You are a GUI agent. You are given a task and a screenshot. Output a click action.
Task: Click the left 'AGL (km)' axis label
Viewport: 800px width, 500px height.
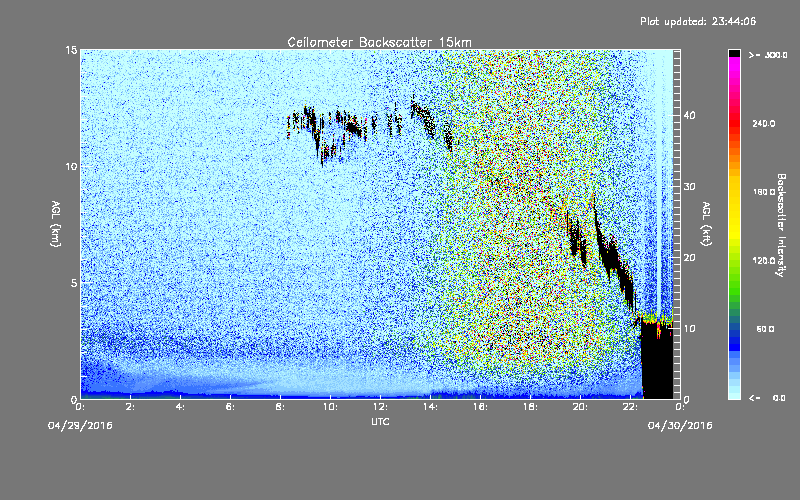click(56, 223)
